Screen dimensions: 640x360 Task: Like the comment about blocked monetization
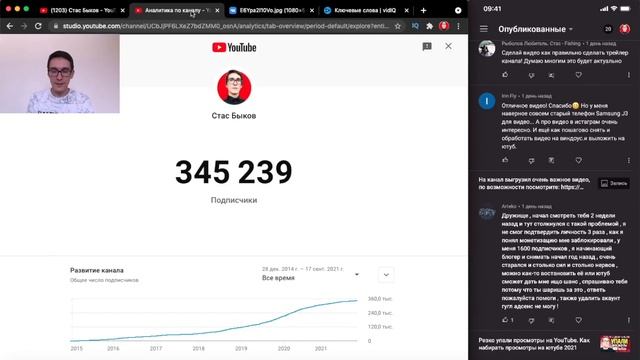505,320
